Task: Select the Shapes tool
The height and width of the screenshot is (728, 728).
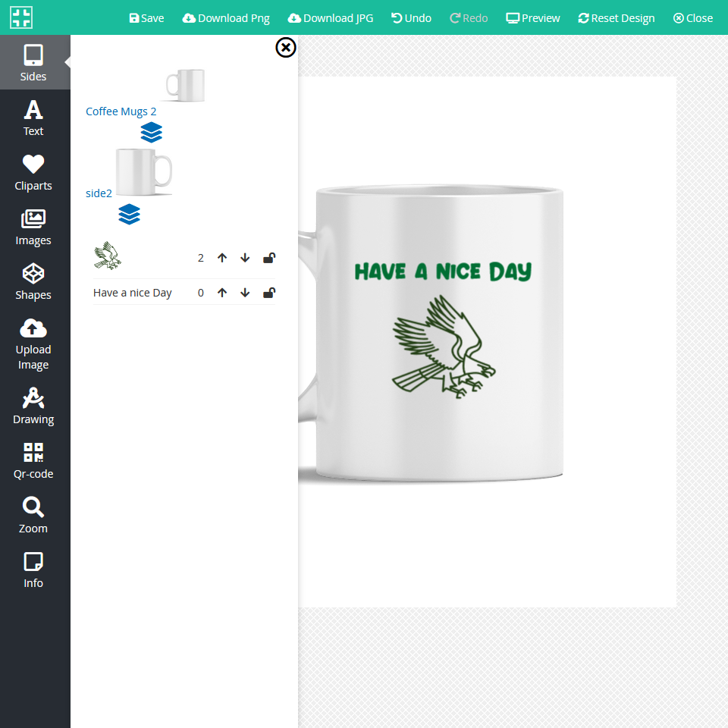Action: pyautogui.click(x=33, y=281)
